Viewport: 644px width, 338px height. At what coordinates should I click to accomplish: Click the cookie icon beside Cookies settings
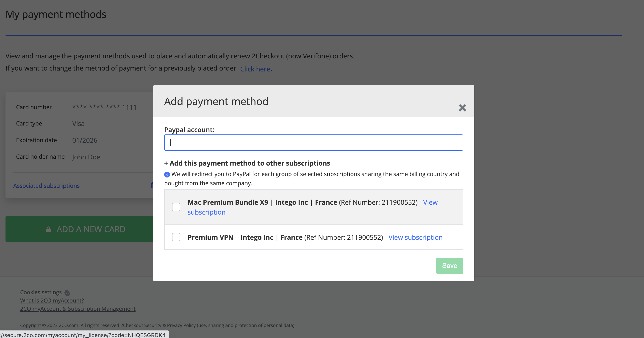[67, 293]
